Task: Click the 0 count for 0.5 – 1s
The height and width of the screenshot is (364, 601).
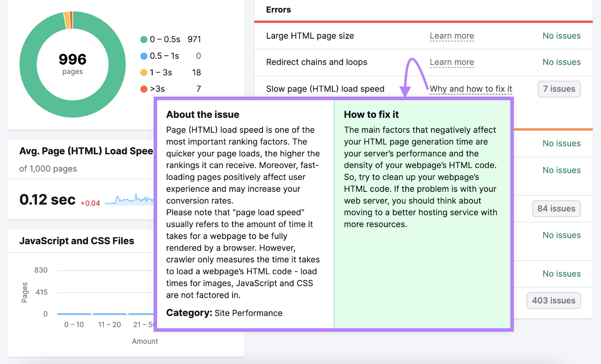Action: 198,56
